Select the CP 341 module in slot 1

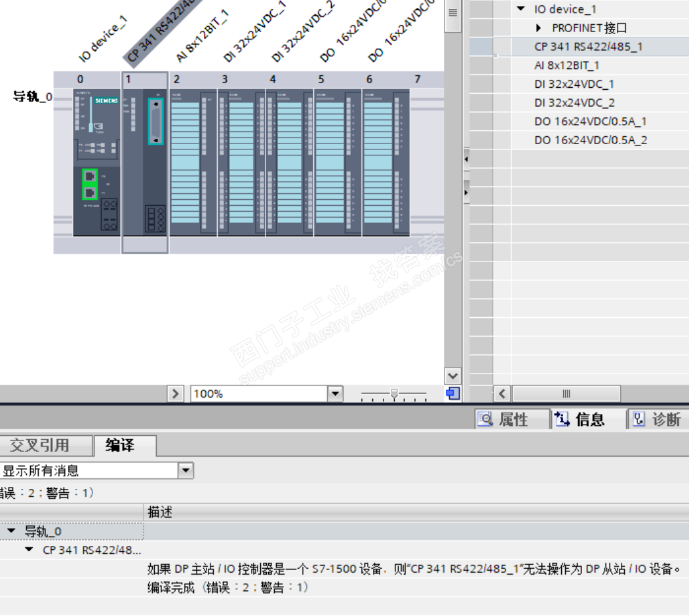tap(145, 163)
